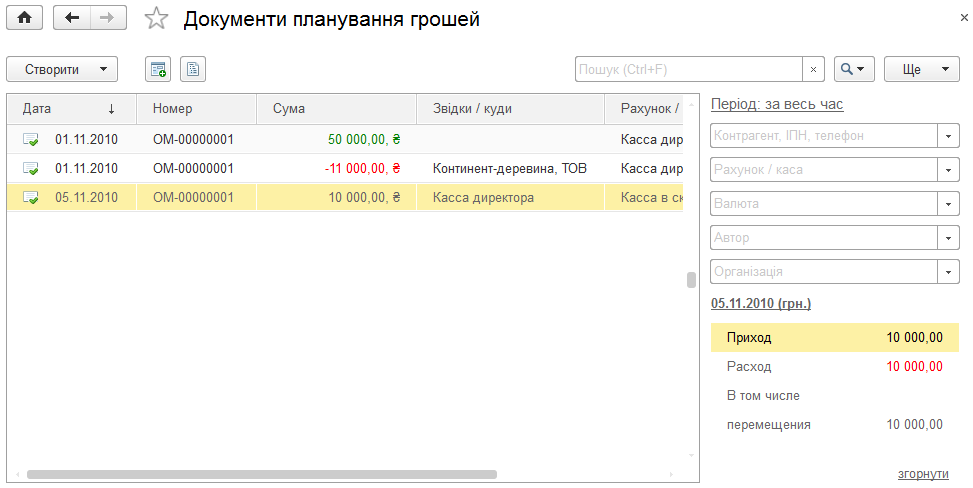The height and width of the screenshot is (488, 973).
Task: Select the Расход summary row
Action: pos(835,366)
